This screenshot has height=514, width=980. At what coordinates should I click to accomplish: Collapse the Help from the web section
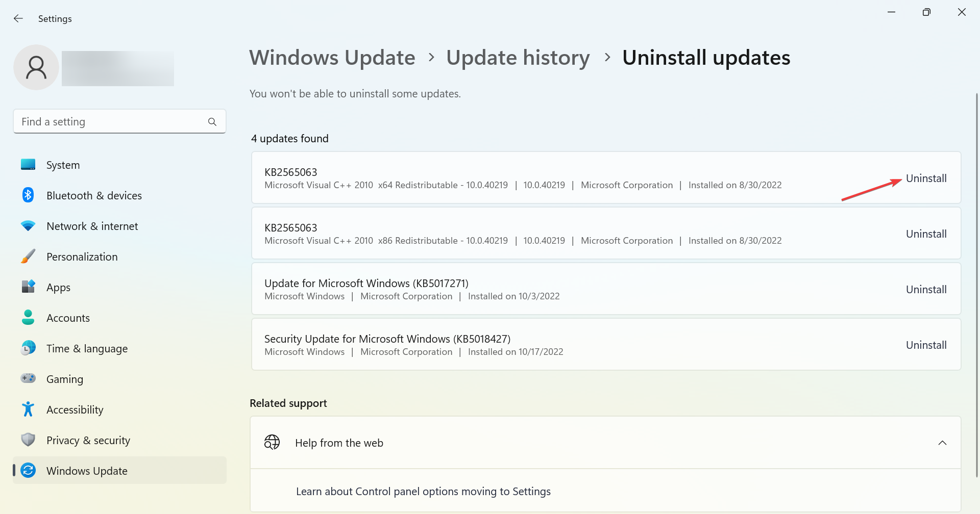click(942, 443)
